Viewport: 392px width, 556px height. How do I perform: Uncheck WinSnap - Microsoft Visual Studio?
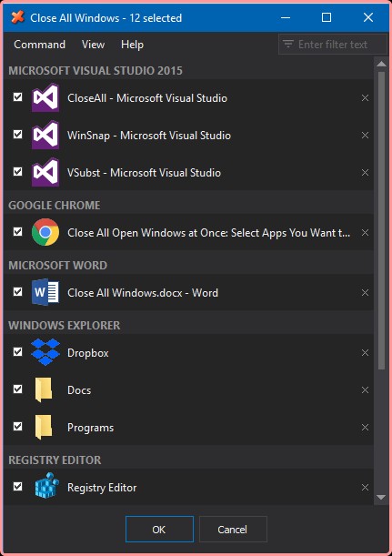point(17,134)
